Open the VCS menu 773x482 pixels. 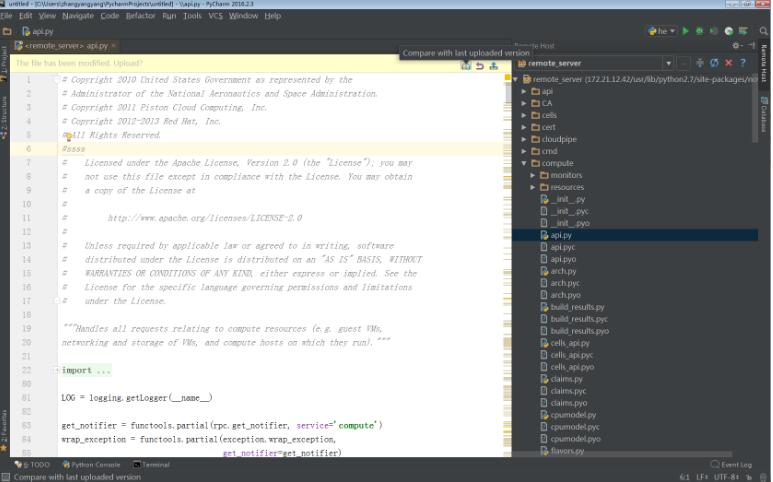[x=215, y=16]
